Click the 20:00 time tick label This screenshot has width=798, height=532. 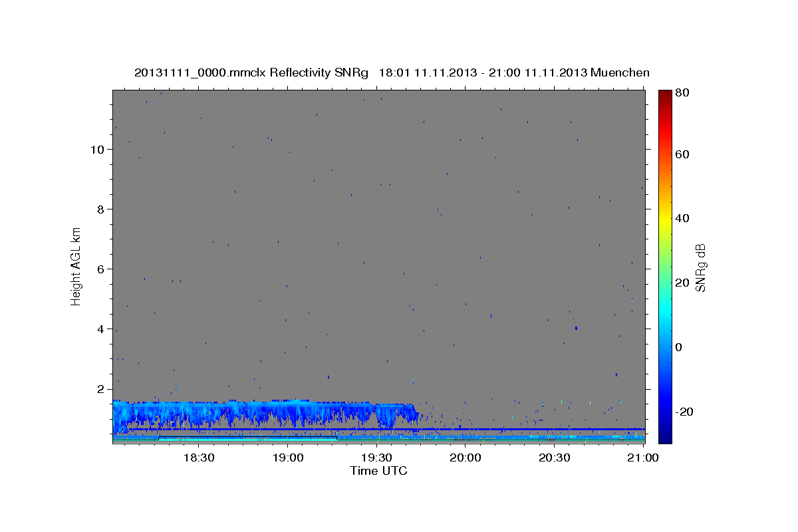[465, 458]
